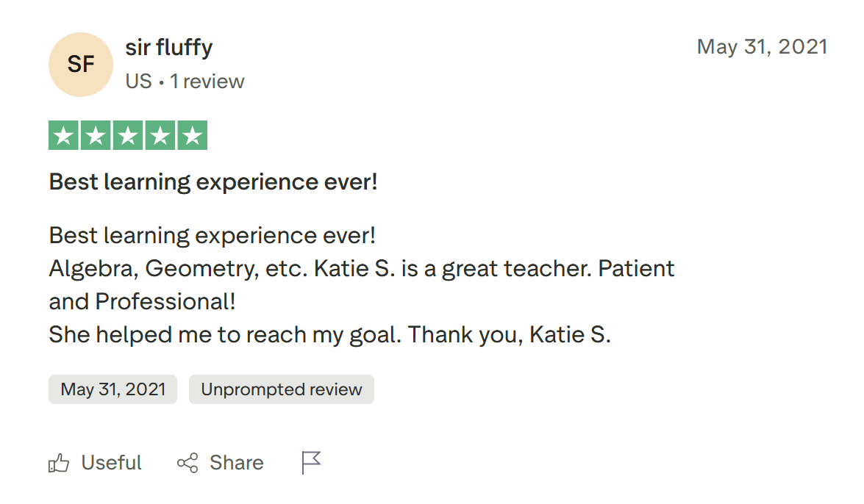This screenshot has width=864, height=504.
Task: Click the SF avatar circle
Action: [81, 64]
